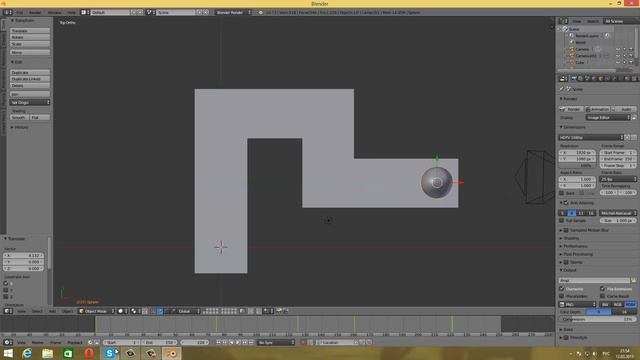The image size is (640, 360).
Task: Toggle the File Extensions checkbox
Action: coord(602,289)
